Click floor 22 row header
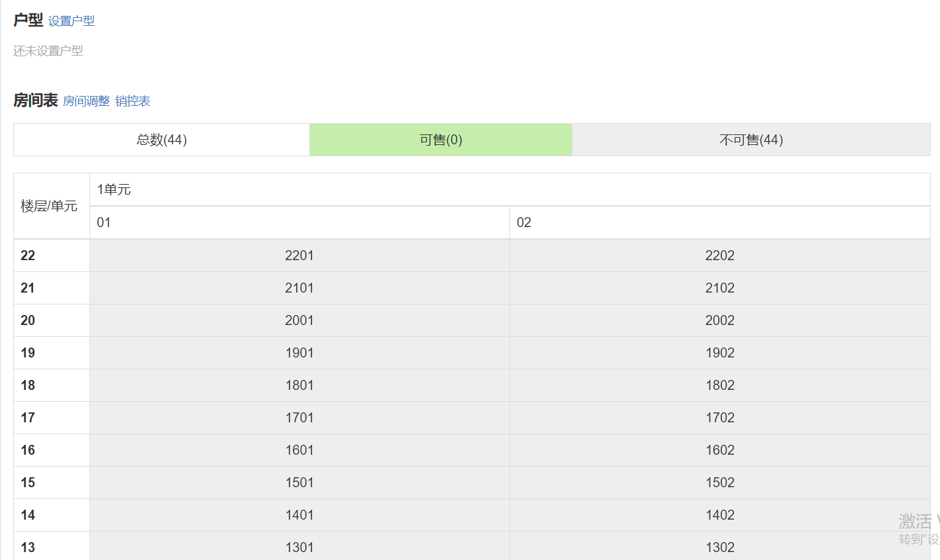The height and width of the screenshot is (560, 940). 28,256
